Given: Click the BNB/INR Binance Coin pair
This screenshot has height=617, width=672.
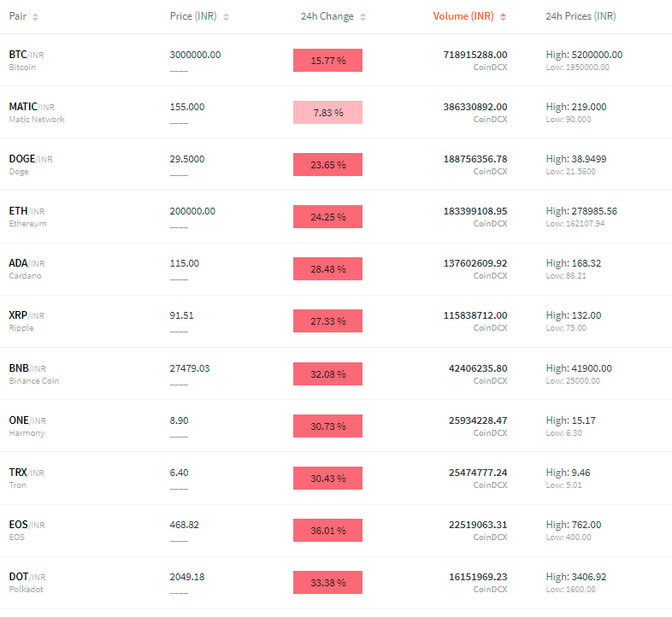Looking at the screenshot, I should [34, 374].
